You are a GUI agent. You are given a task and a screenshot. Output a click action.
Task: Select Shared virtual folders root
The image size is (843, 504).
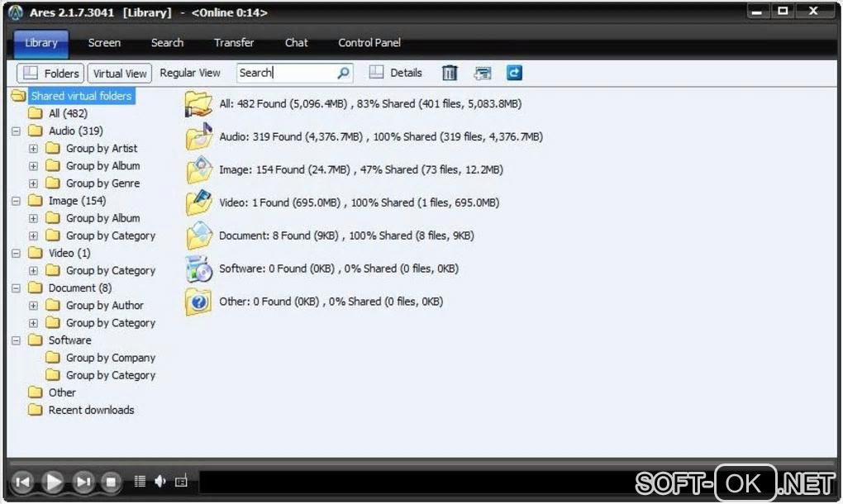click(81, 96)
